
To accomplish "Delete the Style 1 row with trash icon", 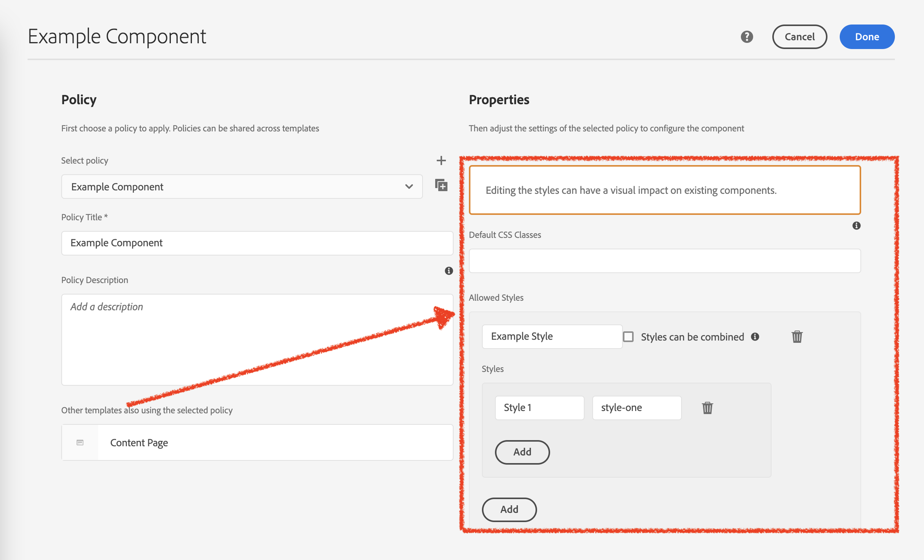I will click(707, 408).
